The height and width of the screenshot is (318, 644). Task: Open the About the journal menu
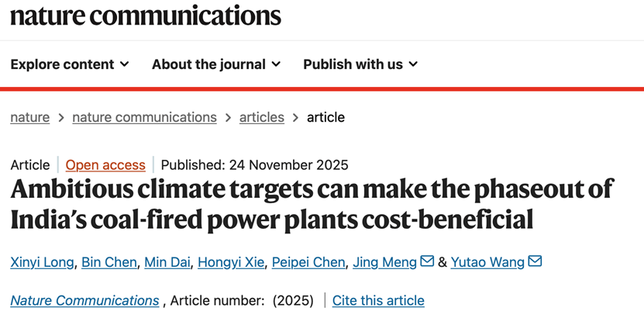coord(216,64)
